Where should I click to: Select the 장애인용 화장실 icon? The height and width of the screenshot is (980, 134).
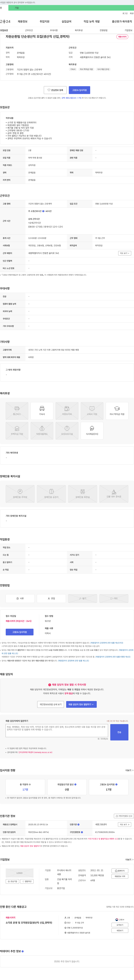click(x=83, y=494)
